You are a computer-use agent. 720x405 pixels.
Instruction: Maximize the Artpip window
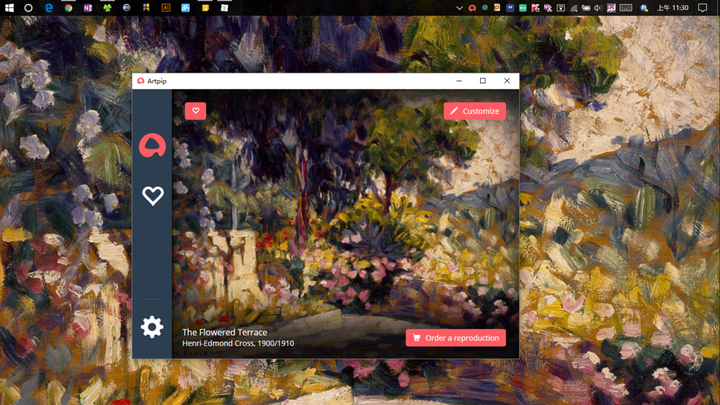click(x=483, y=81)
